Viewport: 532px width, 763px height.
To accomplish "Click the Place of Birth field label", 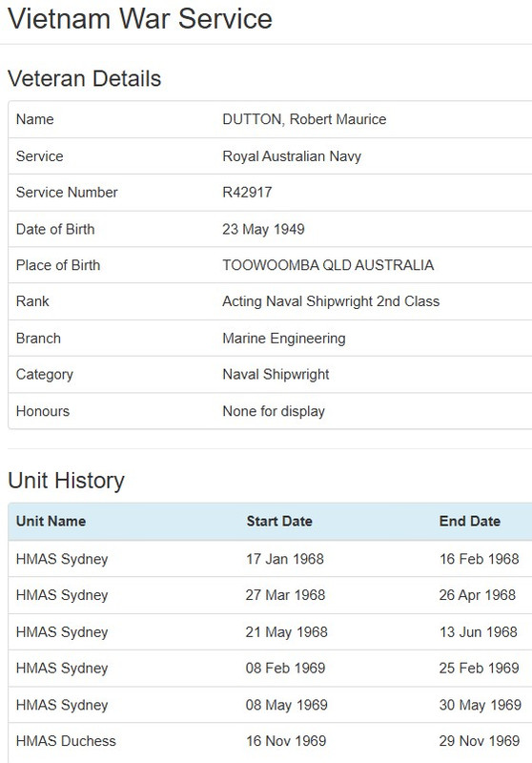I will click(x=58, y=265).
